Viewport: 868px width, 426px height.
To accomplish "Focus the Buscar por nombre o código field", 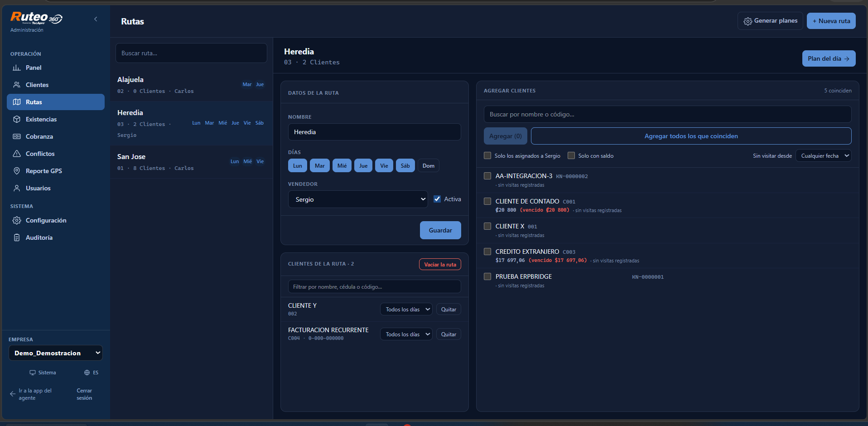I will coord(668,114).
